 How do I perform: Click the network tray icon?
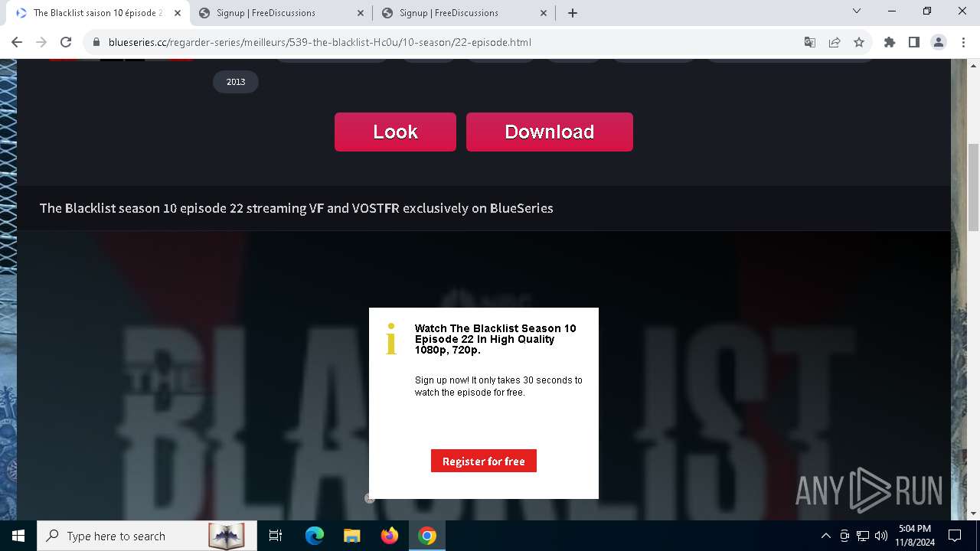pos(863,536)
